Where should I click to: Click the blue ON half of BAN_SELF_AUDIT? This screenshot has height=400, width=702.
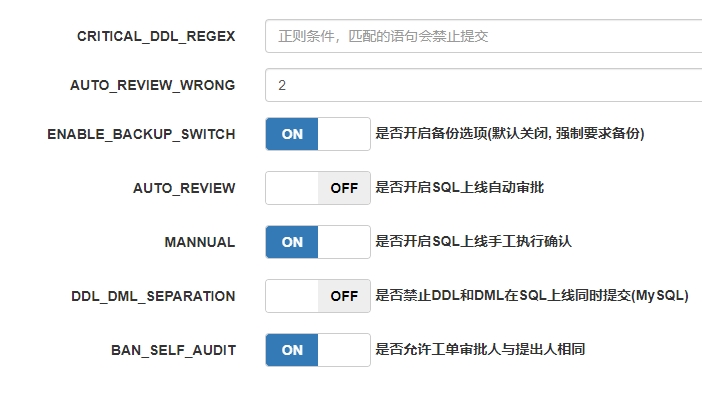click(292, 350)
